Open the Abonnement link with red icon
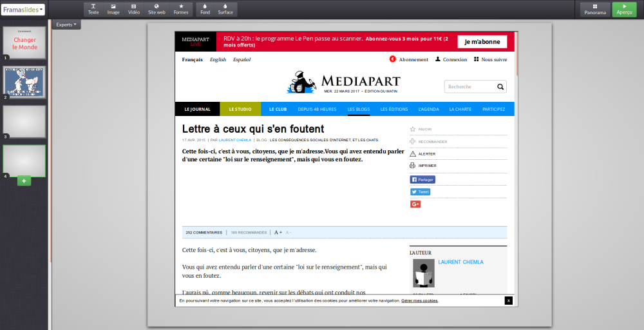The width and height of the screenshot is (644, 330). (x=409, y=59)
